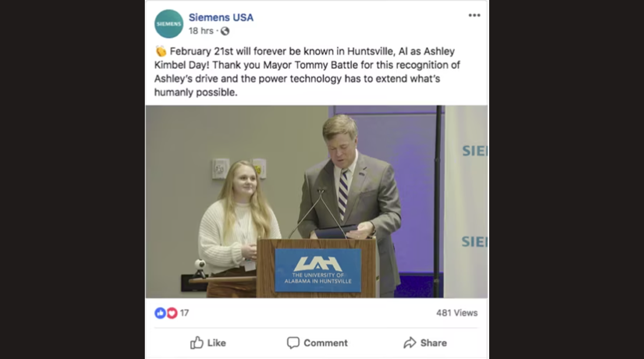Click the Share button label
Image resolution: width=644 pixels, height=359 pixels.
pos(433,343)
